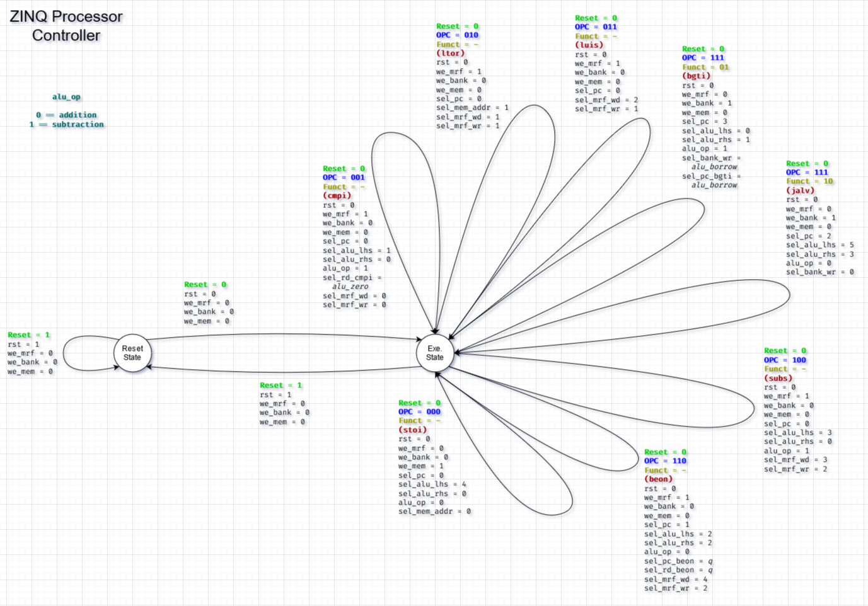
Task: Select the 'OPC = 001' text
Action: coord(344,178)
